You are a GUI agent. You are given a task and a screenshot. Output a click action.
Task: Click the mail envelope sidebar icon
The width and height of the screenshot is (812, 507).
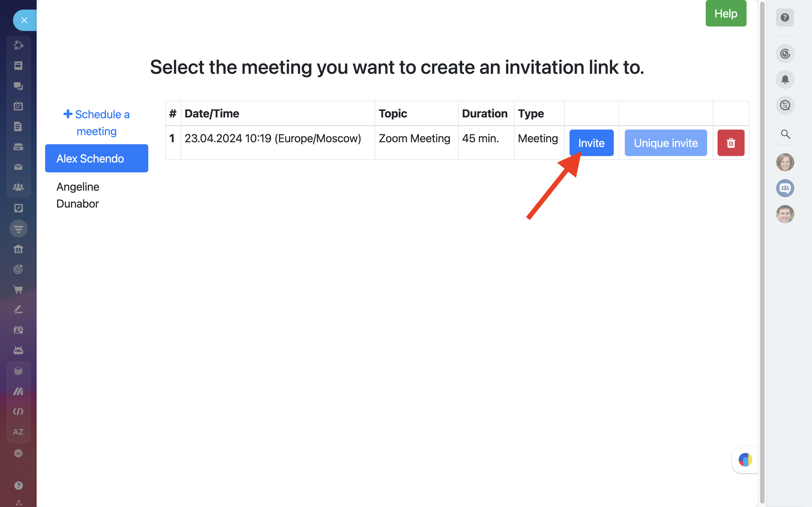[x=18, y=167]
